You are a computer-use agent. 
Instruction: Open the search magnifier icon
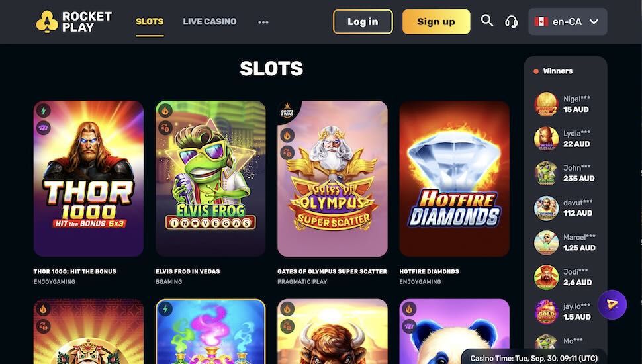(x=487, y=21)
